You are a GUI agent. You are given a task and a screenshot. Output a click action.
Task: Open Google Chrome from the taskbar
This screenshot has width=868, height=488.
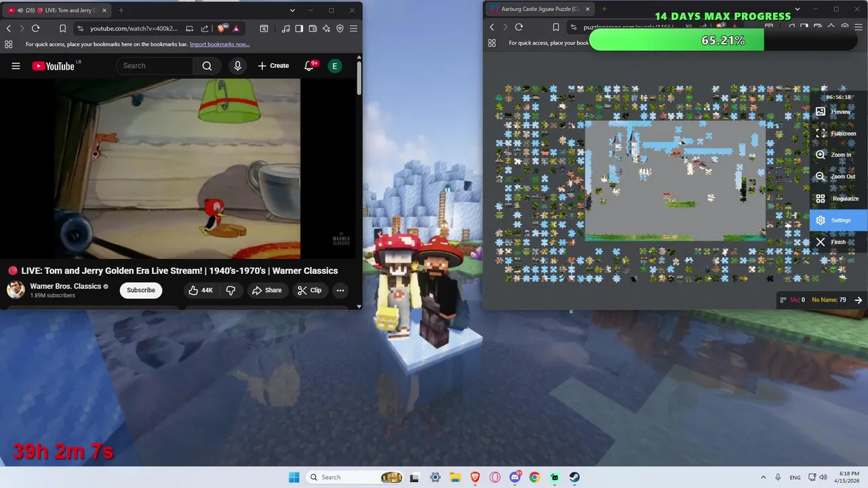click(x=534, y=477)
